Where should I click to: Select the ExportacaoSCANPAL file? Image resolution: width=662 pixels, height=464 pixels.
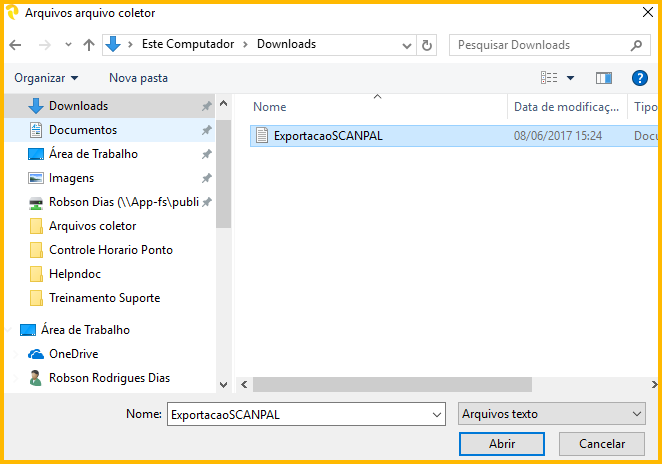click(454, 136)
